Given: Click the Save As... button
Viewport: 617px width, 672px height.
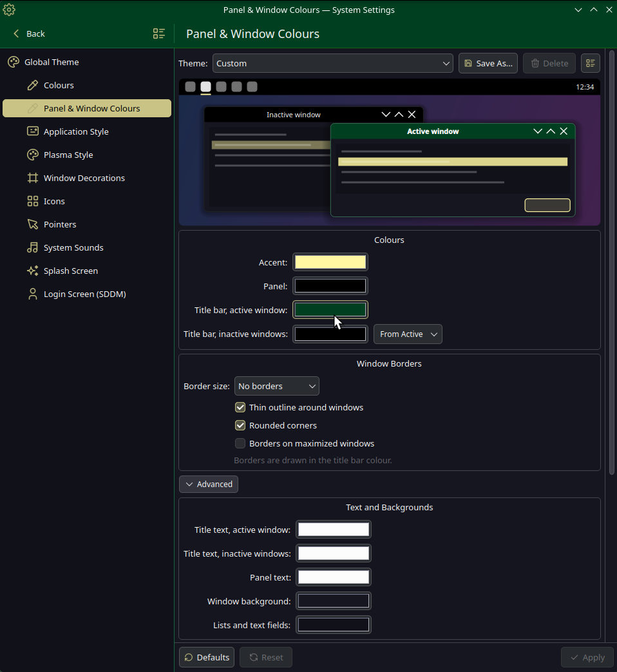Looking at the screenshot, I should (488, 63).
